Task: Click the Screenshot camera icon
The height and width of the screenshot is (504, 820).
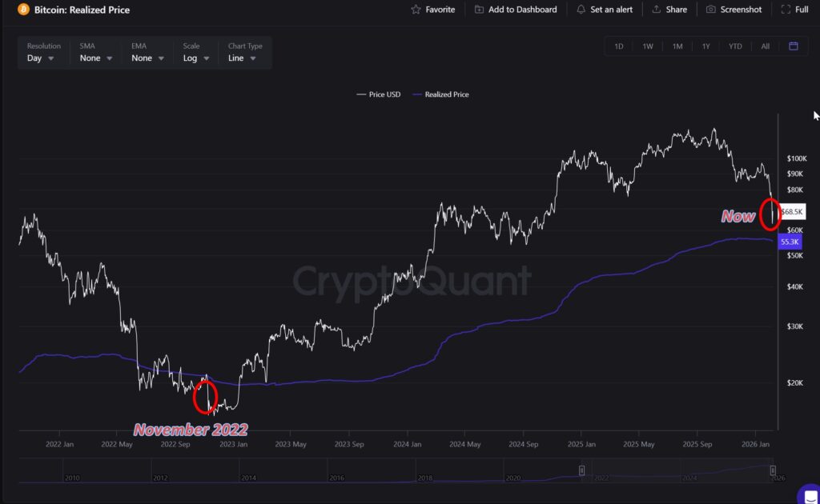Action: pos(711,10)
